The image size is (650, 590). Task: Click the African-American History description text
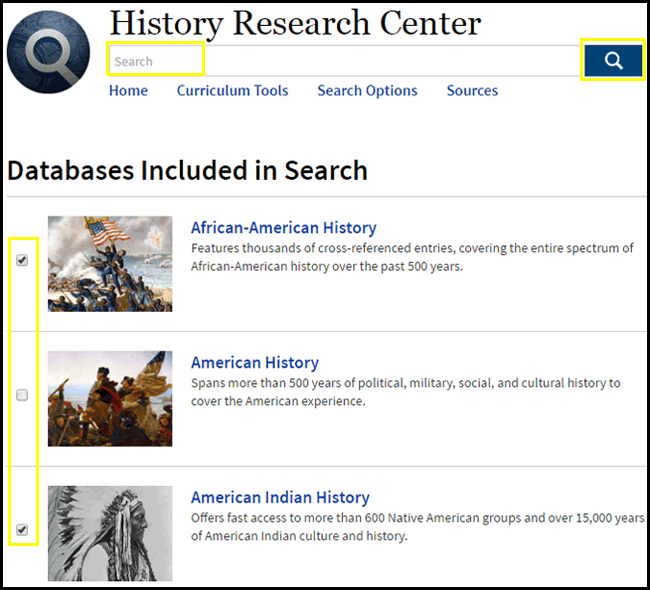pos(412,257)
